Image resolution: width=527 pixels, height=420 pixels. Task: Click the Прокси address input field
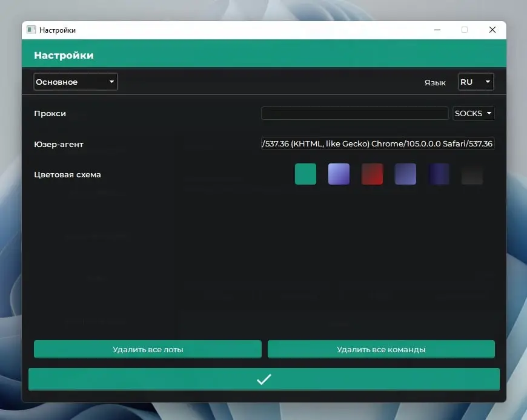(x=354, y=113)
